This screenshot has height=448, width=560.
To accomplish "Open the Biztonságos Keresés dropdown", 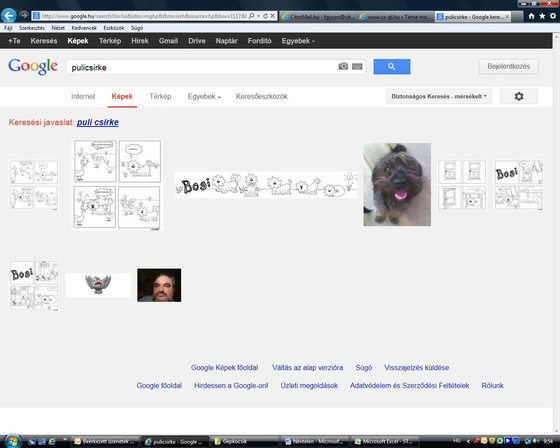I will point(439,96).
